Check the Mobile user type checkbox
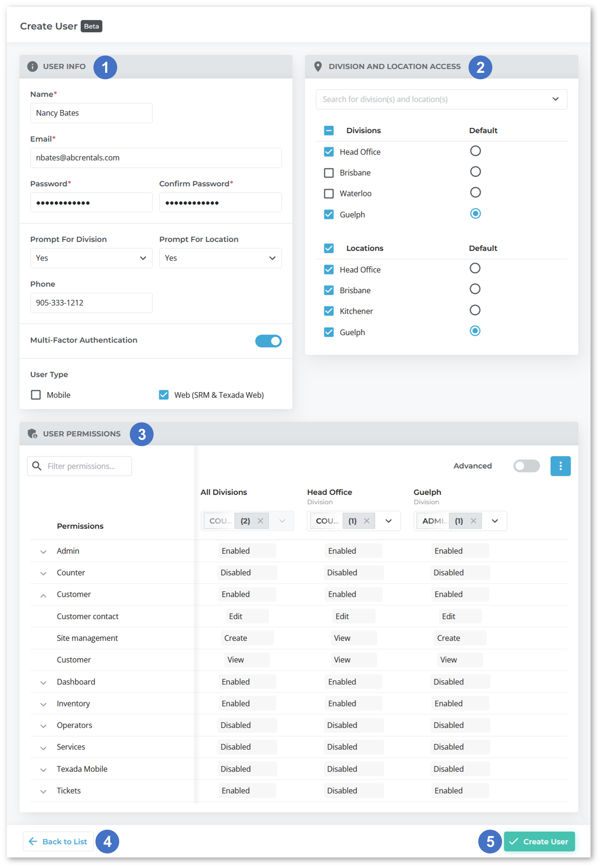Screen dimensions: 601x868 tap(36, 395)
